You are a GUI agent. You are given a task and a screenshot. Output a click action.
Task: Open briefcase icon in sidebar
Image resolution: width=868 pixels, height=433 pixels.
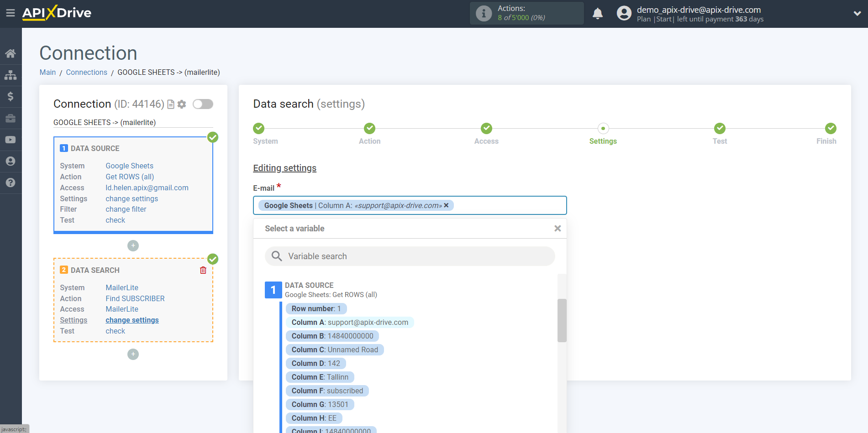[11, 118]
